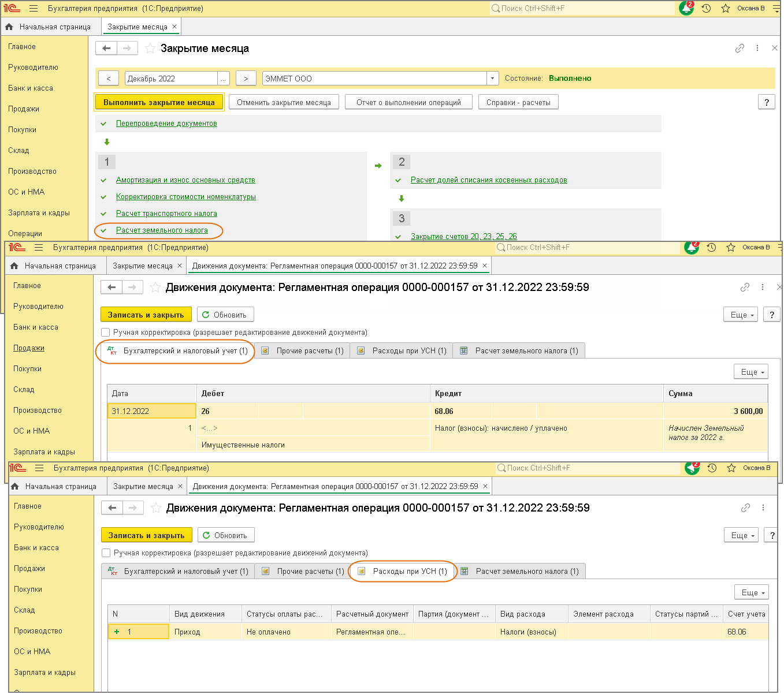Close the Закрытие месяца tab in top window
Viewport: 784px width, 694px height.
coord(174,27)
